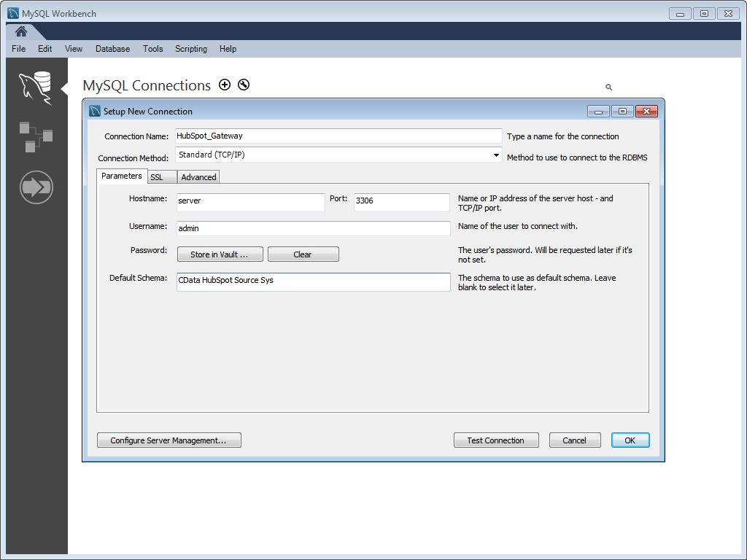The width and height of the screenshot is (747, 560).
Task: Click the Home tab icon
Action: (x=21, y=31)
